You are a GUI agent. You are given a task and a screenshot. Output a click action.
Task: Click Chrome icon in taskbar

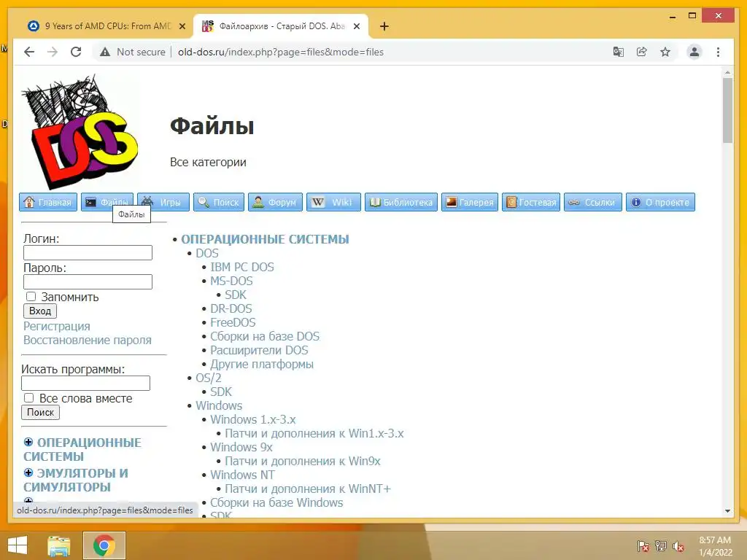pyautogui.click(x=104, y=545)
